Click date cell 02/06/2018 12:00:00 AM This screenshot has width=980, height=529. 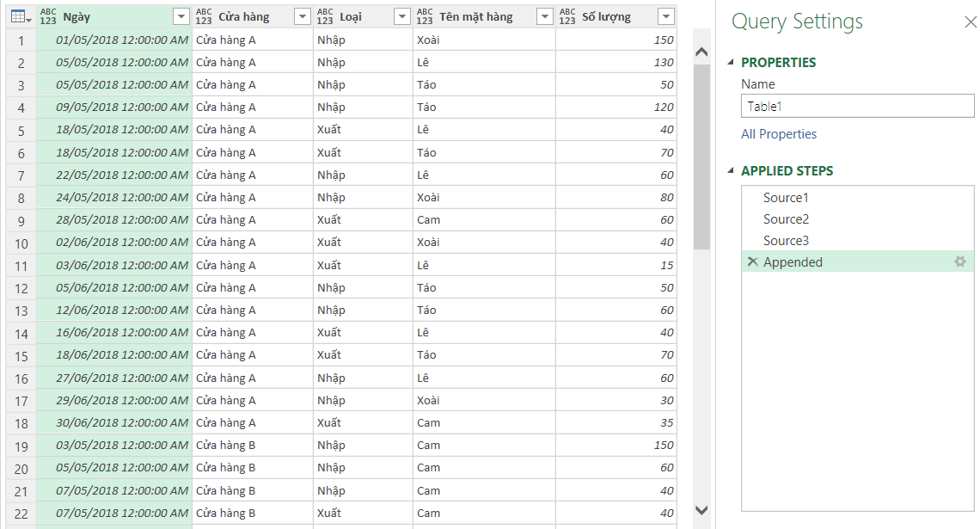114,242
